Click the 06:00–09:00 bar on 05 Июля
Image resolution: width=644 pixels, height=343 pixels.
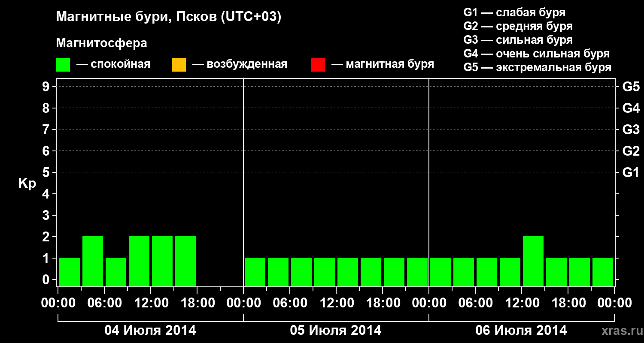[301, 272]
